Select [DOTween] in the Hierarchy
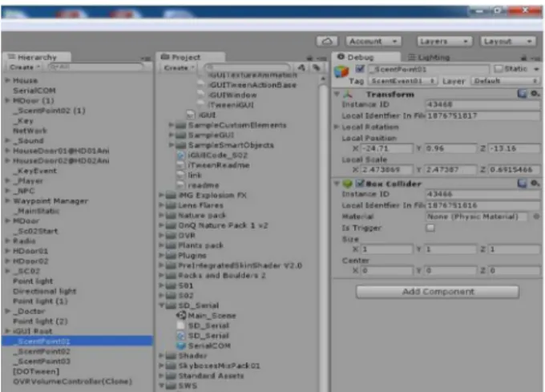The width and height of the screenshot is (545, 392). click(36, 371)
